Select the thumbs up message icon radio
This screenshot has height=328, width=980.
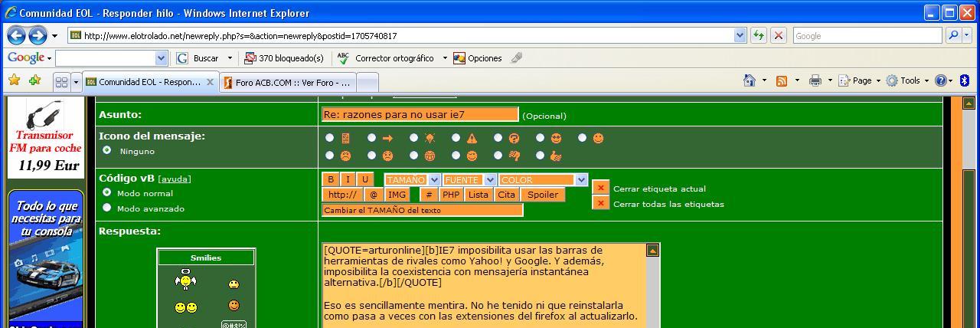540,156
